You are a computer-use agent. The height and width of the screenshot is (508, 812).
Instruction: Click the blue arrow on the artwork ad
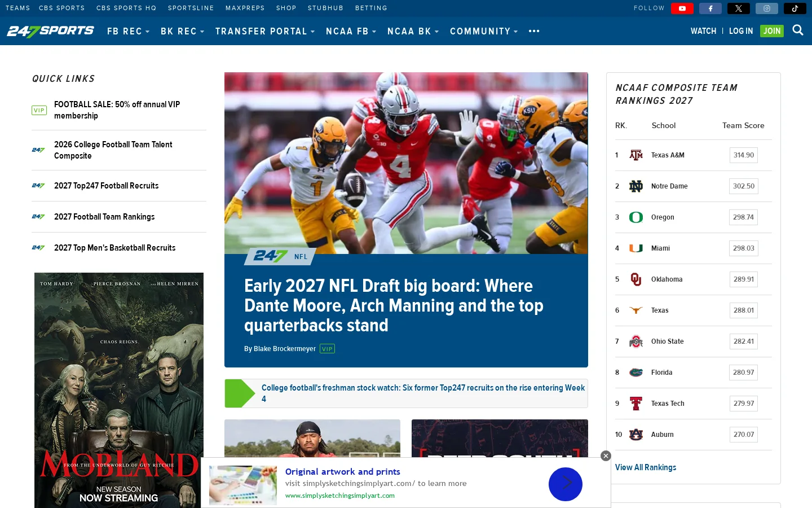566,484
